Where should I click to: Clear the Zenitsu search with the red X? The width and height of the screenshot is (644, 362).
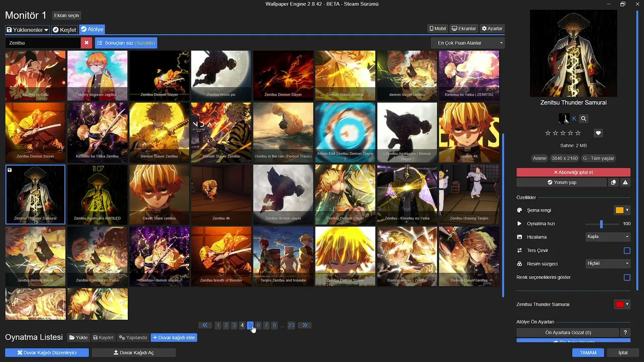pos(87,43)
